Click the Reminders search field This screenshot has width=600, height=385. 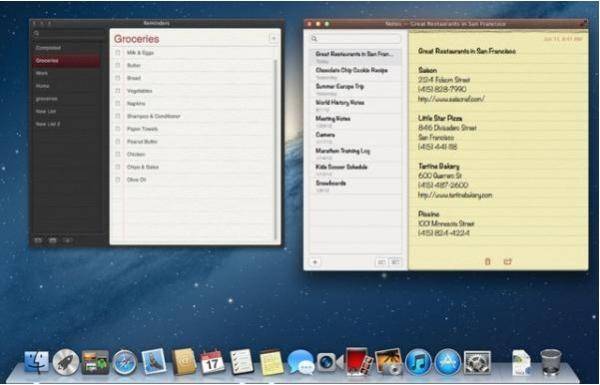tap(69, 34)
